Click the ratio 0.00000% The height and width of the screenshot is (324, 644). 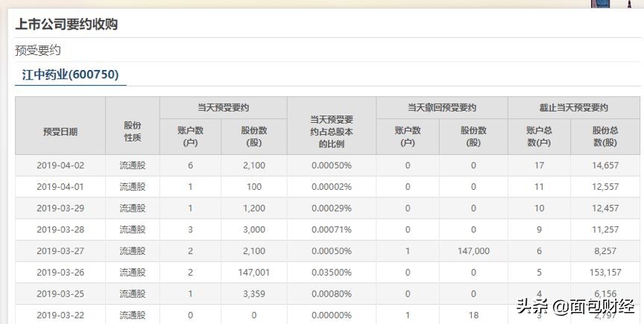pyautogui.click(x=332, y=315)
